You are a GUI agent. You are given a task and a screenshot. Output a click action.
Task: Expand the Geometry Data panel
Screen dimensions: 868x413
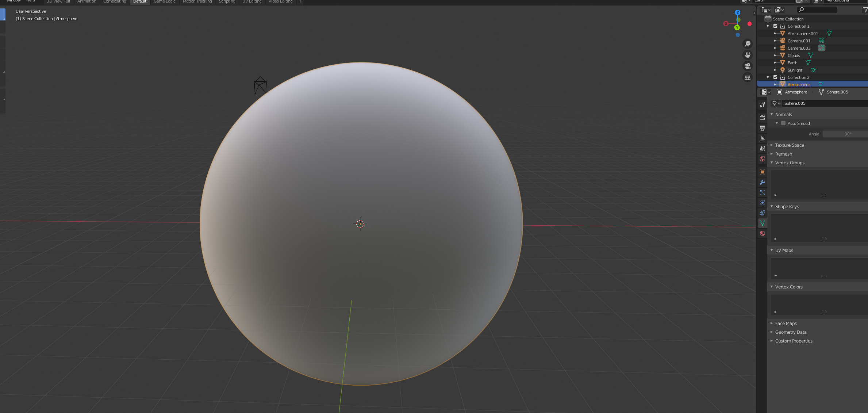point(772,332)
